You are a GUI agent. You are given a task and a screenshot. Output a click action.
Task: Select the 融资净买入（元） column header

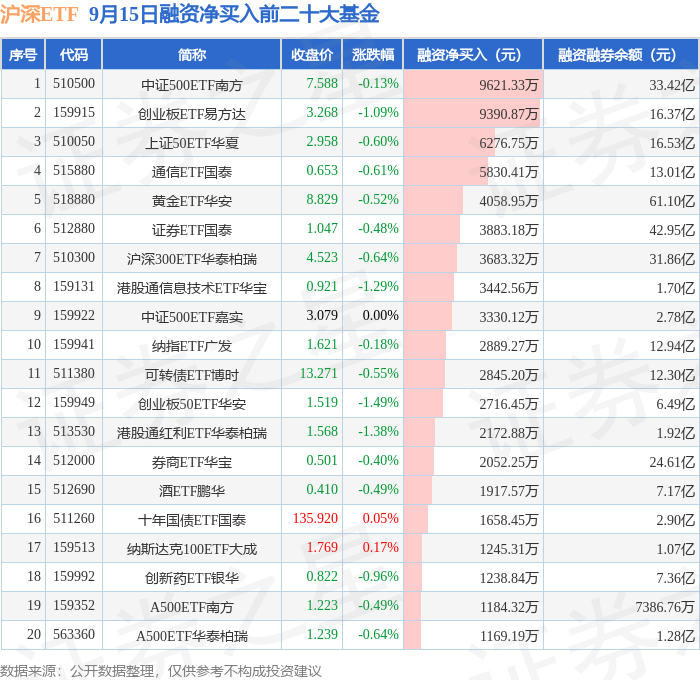[473, 54]
